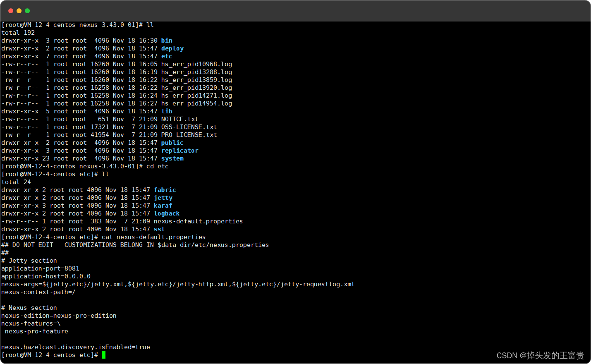Click the 'hs_err_pid10968.log' file name

(196, 64)
